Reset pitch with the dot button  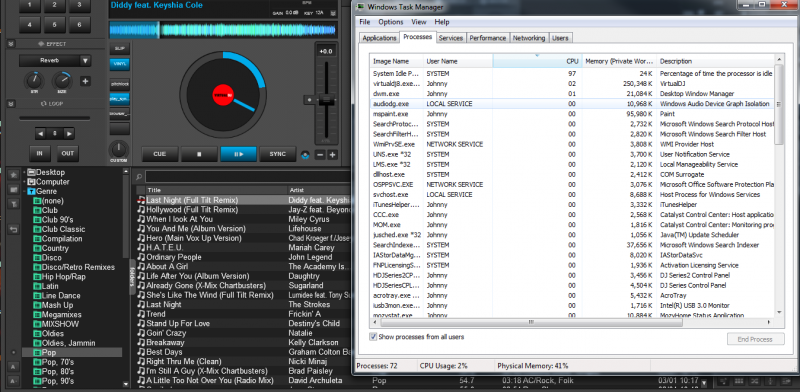coord(308,100)
